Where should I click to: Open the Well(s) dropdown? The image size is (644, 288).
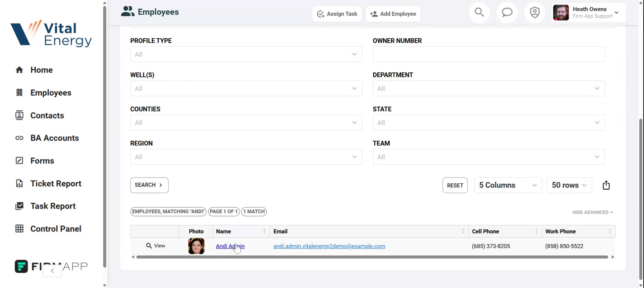(246, 89)
